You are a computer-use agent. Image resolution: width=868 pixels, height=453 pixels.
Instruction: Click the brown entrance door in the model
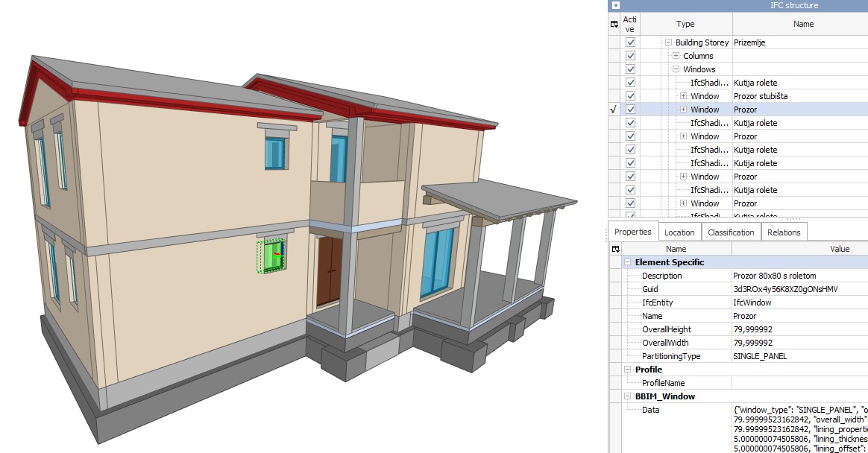tap(329, 270)
